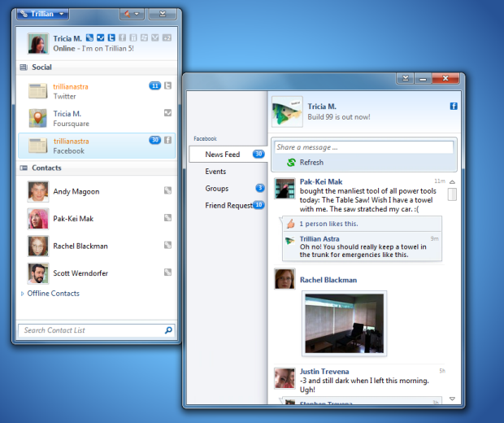Image resolution: width=504 pixels, height=423 pixels.
Task: Click the feed scrollbar thumb
Action: 452,194
